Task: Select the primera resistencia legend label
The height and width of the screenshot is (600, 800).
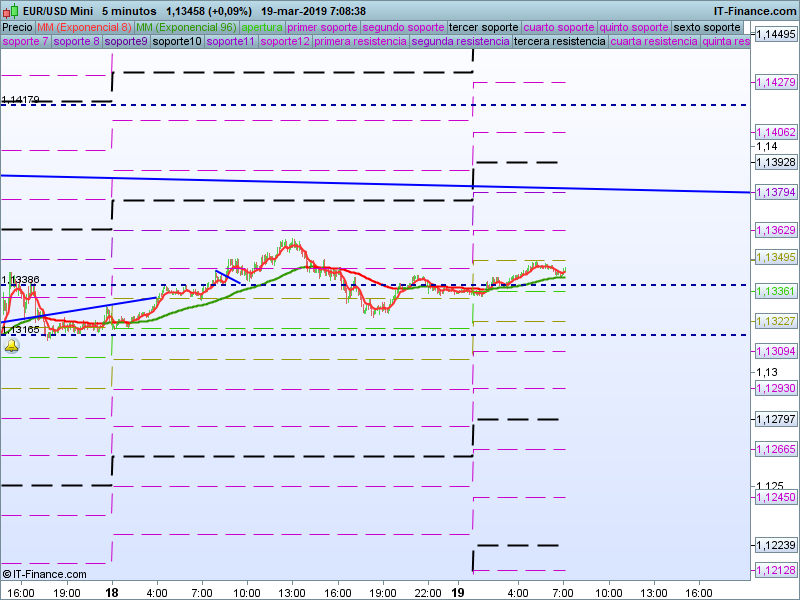Action: tap(360, 42)
